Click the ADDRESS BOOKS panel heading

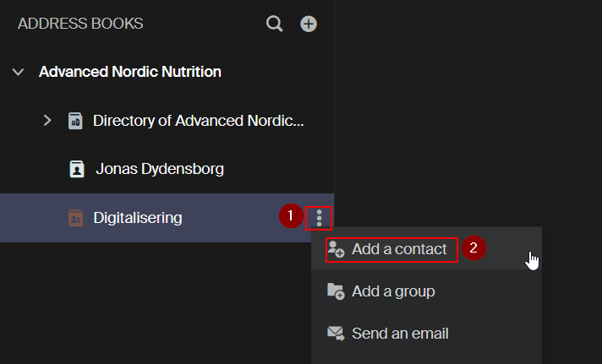(80, 24)
